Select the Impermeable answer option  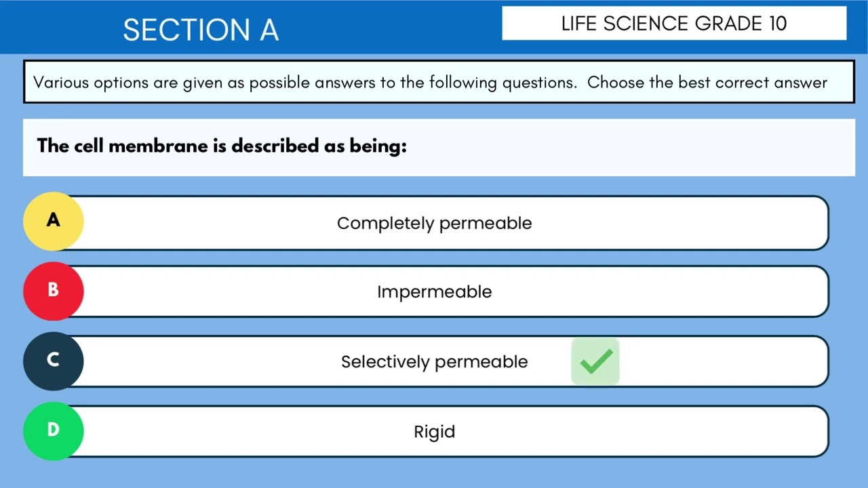pos(434,292)
